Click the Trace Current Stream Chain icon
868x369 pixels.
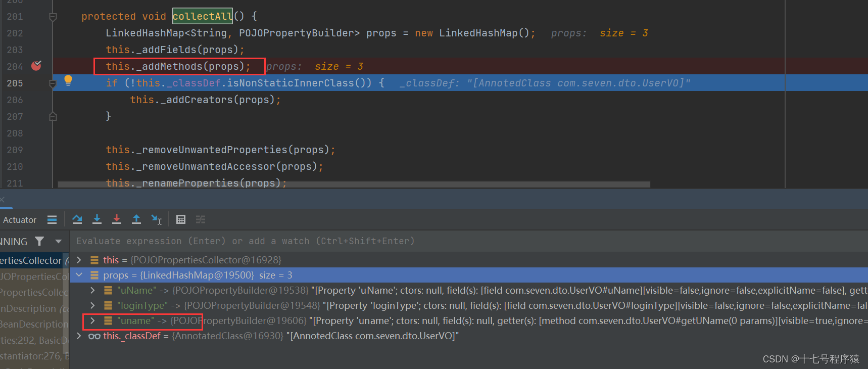201,219
